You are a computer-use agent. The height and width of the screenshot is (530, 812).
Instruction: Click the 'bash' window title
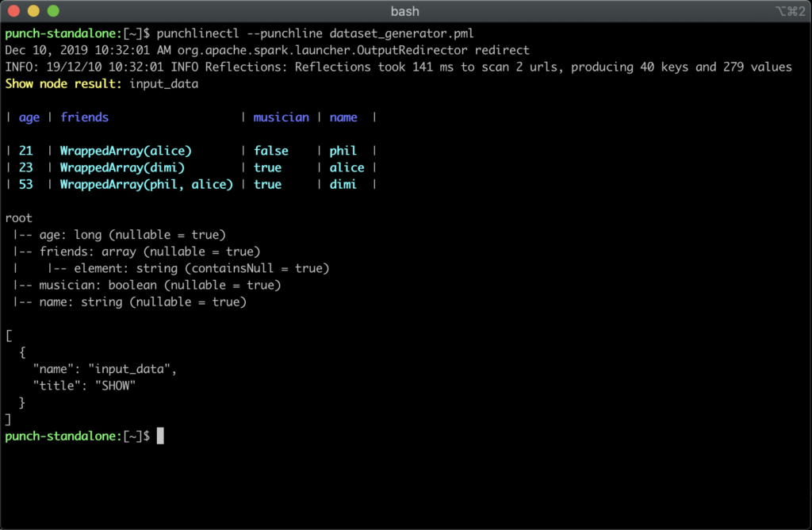pyautogui.click(x=405, y=11)
